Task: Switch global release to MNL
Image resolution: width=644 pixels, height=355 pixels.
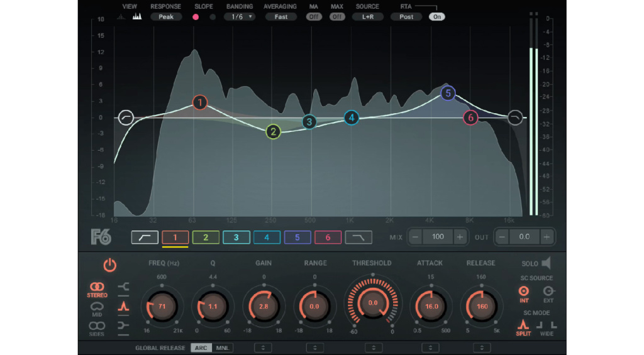Action: click(223, 347)
